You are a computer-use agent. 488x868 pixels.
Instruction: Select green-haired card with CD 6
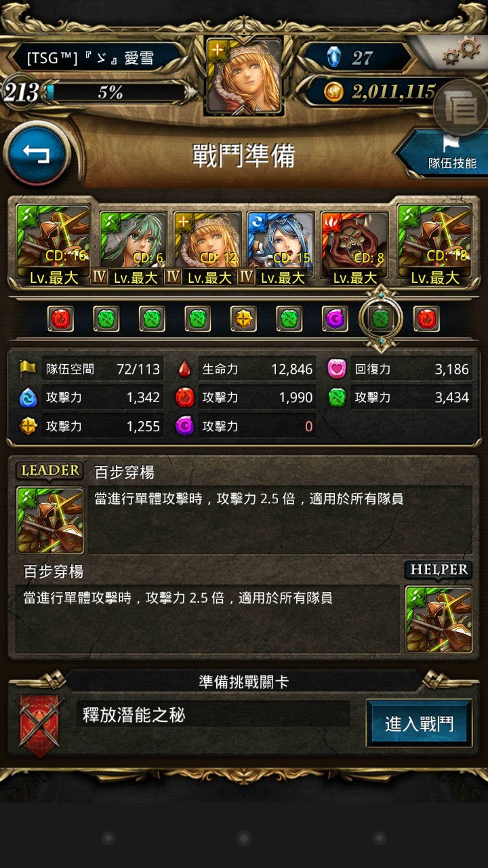[x=133, y=248]
